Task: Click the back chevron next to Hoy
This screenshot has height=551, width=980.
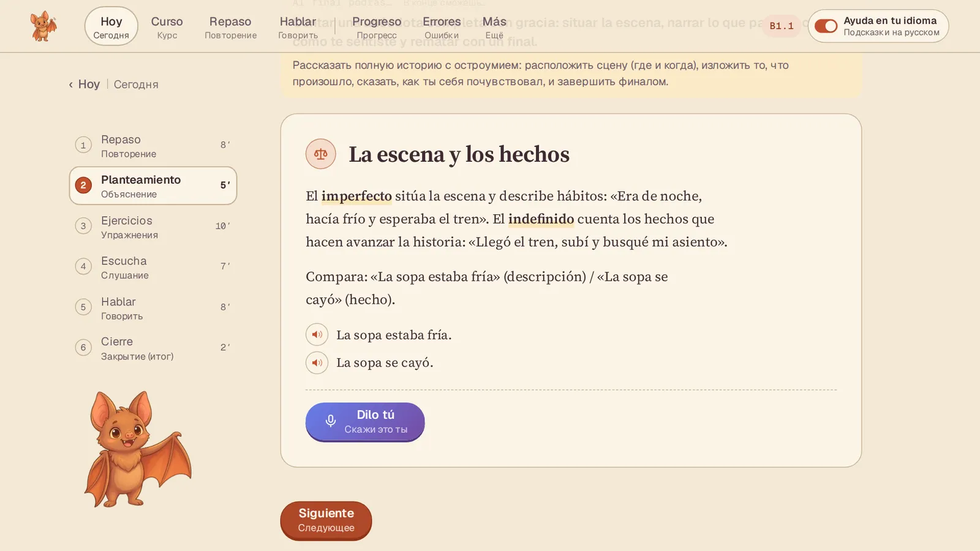Action: pos(70,84)
